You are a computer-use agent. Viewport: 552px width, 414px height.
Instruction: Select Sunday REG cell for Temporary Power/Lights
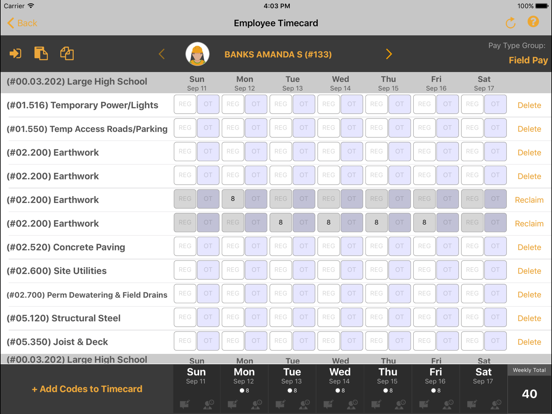(185, 104)
